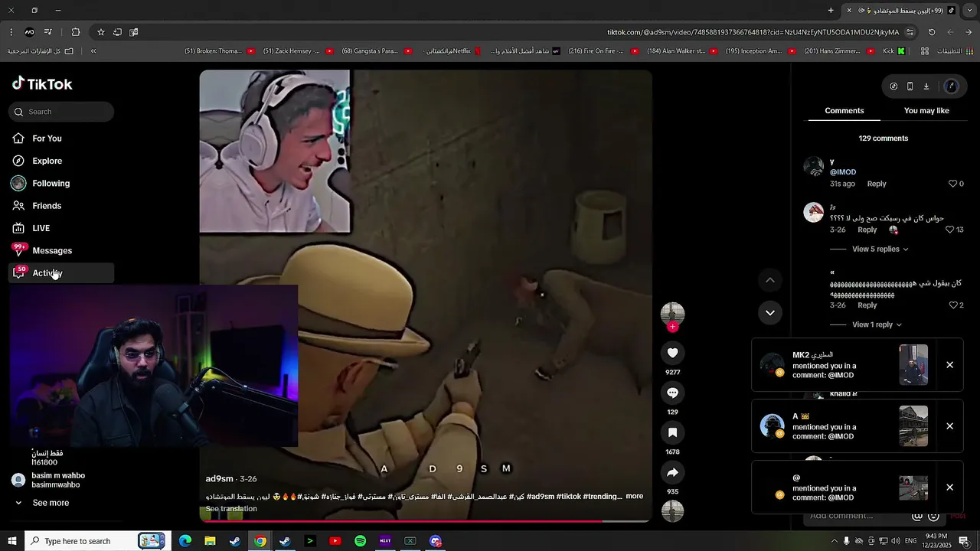Like the @IMOD comment with 0 likes
980x551 pixels.
952,184
